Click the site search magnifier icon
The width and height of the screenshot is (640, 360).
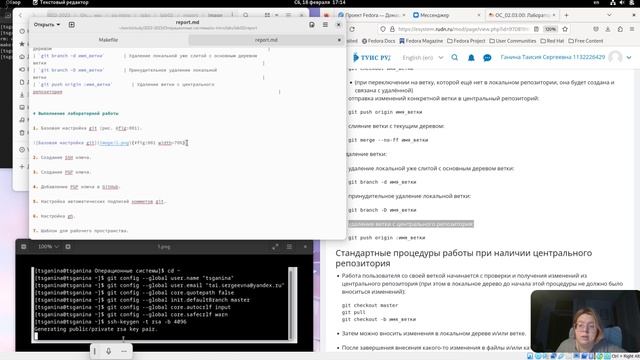pos(455,58)
